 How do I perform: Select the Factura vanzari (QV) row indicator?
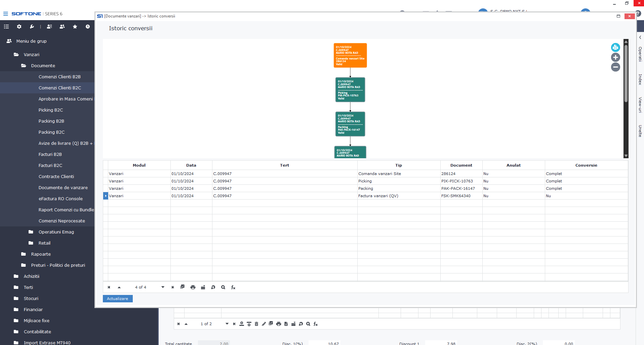[106, 196]
